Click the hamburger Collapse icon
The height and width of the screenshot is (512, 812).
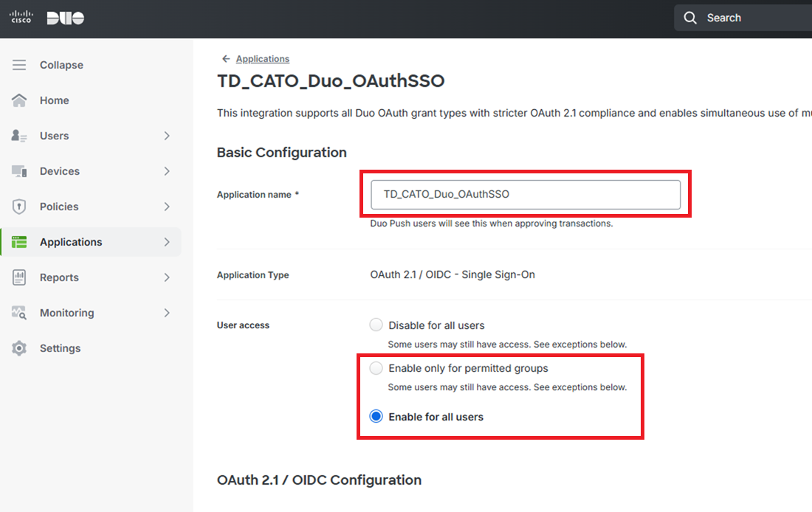19,65
